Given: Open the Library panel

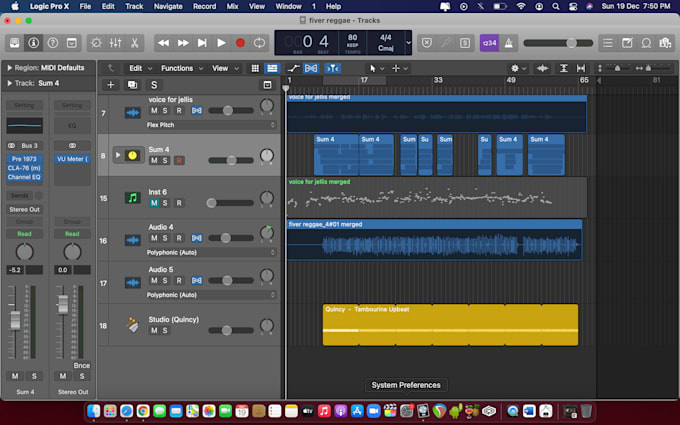Looking at the screenshot, I should point(14,43).
